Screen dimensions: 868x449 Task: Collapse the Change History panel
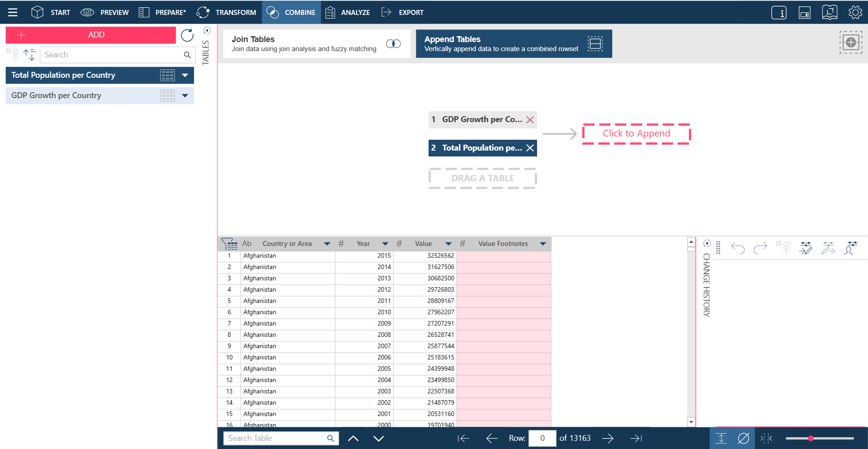tap(707, 244)
